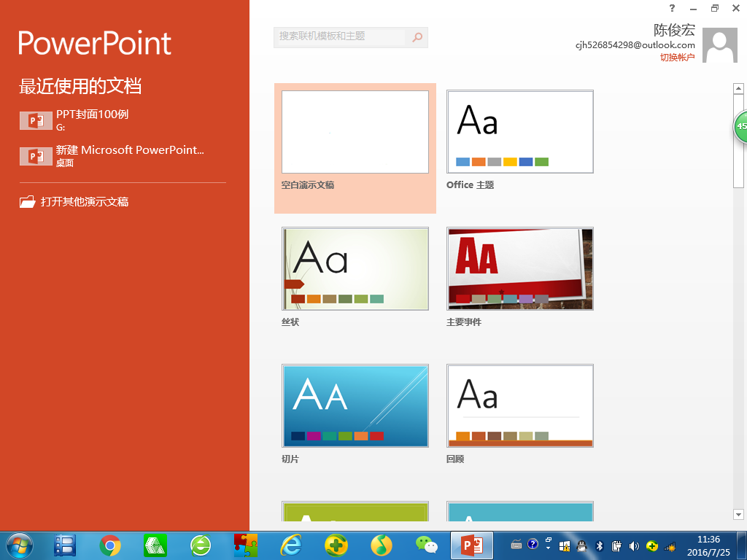This screenshot has width=747, height=560.
Task: Click the Office 主题 label
Action: click(471, 185)
